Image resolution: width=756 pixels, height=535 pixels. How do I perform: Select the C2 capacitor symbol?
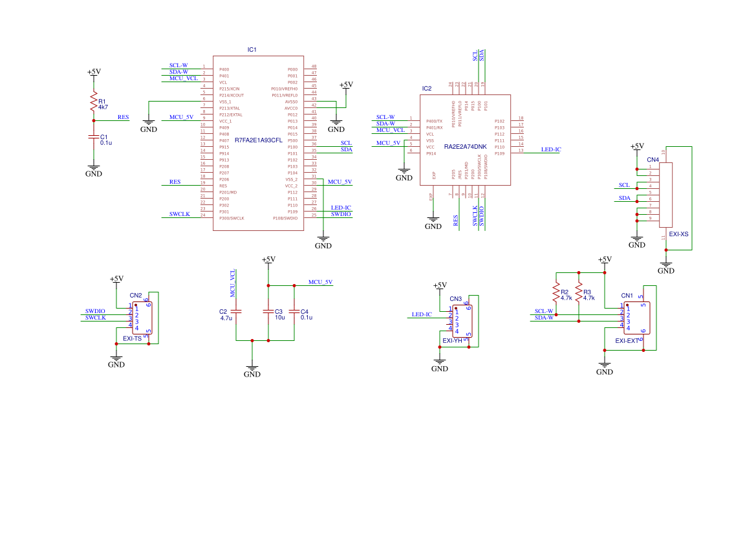[236, 312]
